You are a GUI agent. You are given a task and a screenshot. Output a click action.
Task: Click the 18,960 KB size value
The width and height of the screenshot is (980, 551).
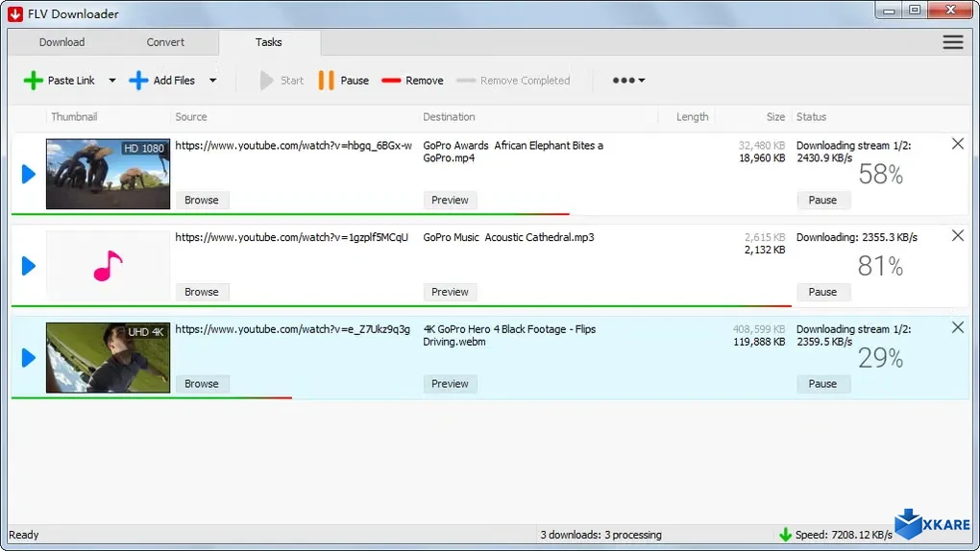(x=762, y=158)
